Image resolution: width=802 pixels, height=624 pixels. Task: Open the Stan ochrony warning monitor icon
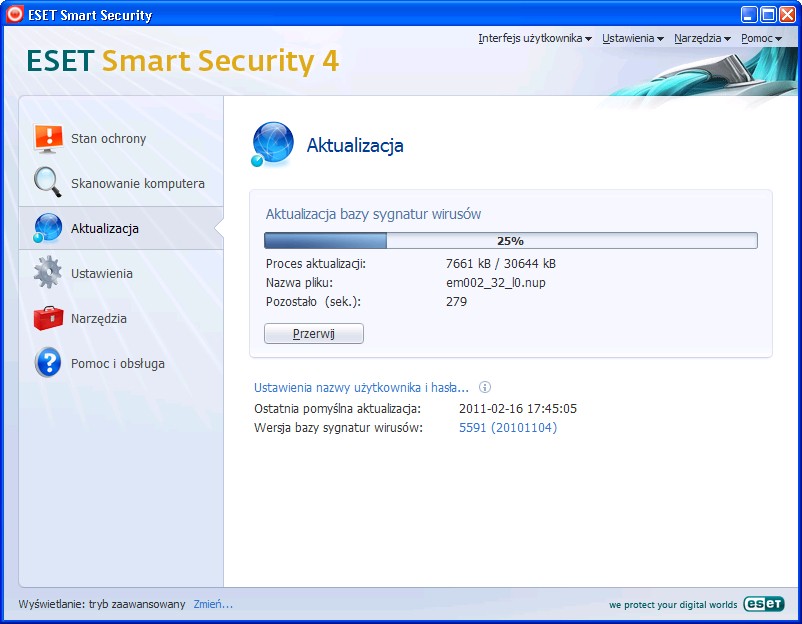48,138
